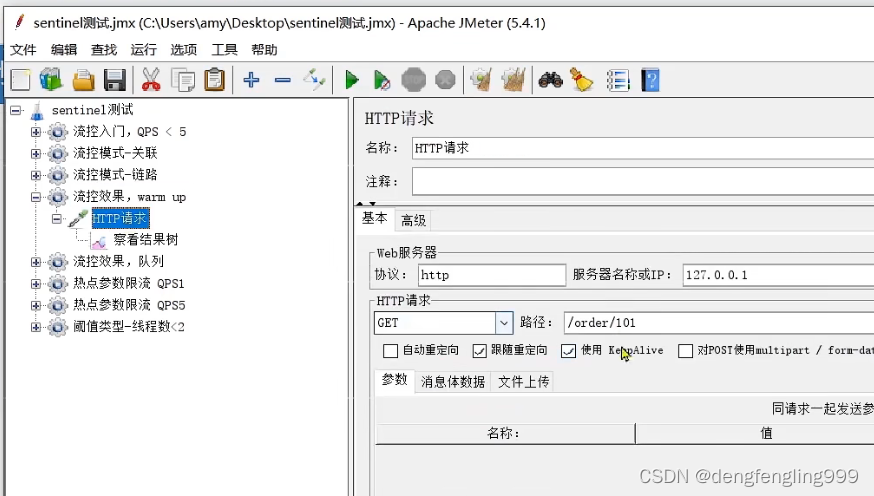Open the Function Helper list icon
The height and width of the screenshot is (496, 874).
coord(618,80)
